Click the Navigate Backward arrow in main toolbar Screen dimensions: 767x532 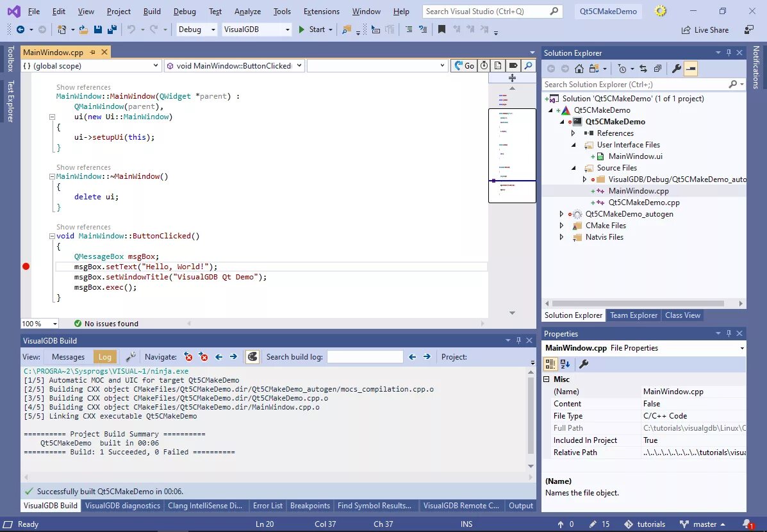click(21, 30)
